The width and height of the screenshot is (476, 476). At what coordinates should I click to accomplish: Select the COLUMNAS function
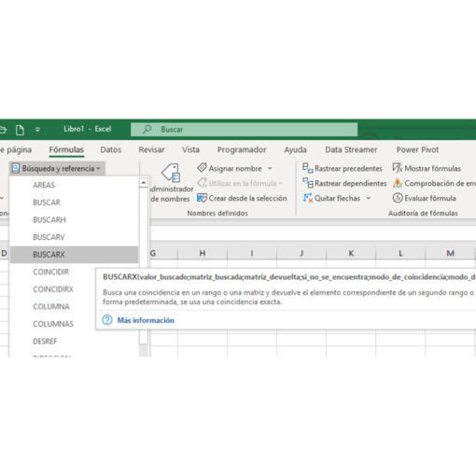[x=53, y=324]
